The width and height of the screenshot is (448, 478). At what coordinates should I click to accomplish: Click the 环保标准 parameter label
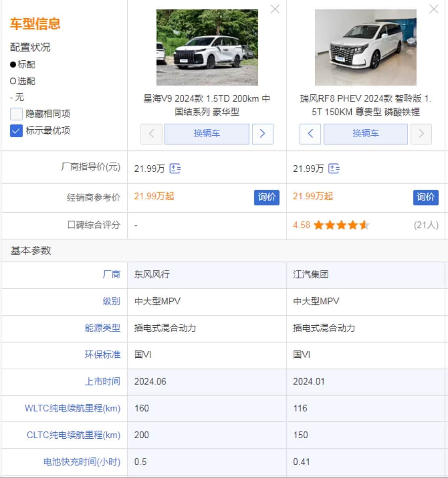[x=102, y=354]
